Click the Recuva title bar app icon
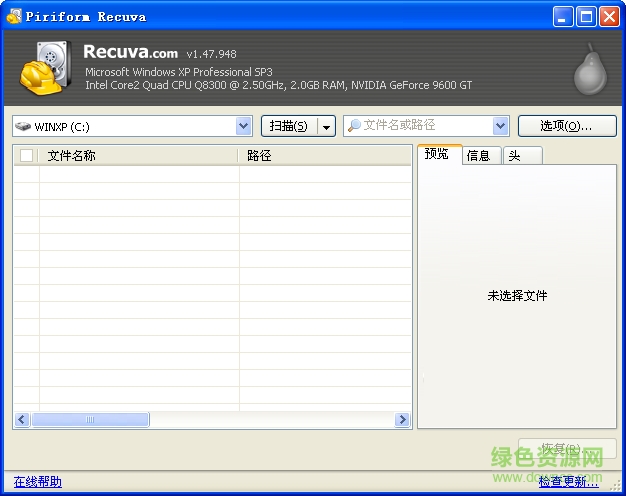The width and height of the screenshot is (626, 496). coord(12,16)
